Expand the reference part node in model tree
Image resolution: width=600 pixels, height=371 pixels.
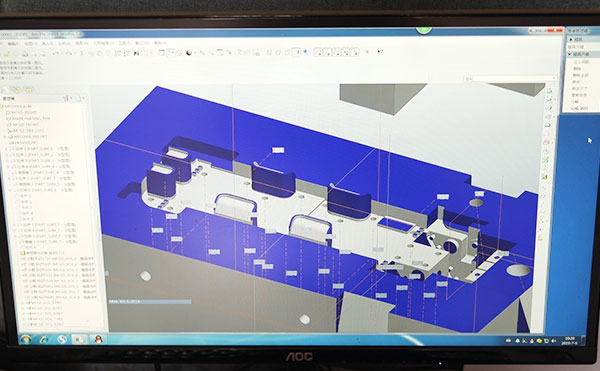point(5,137)
